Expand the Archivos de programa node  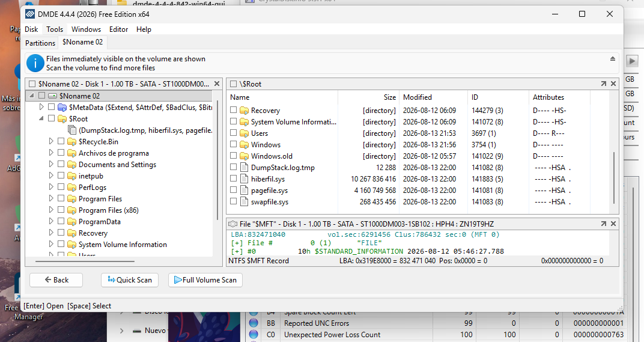point(51,153)
